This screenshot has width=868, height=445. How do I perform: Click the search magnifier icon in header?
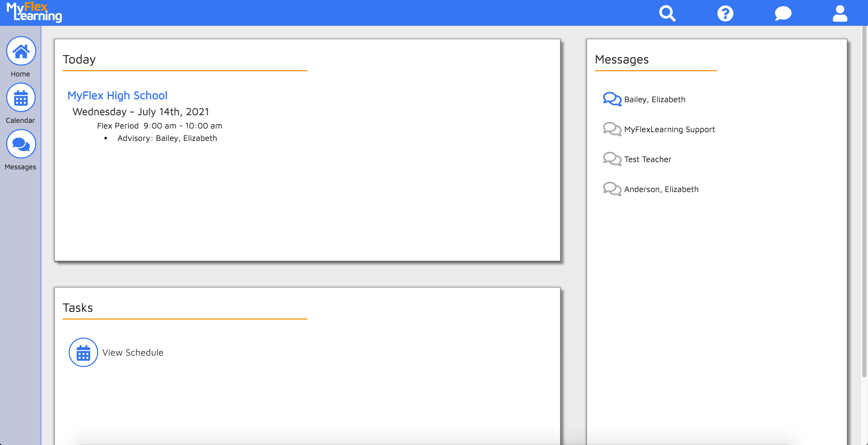coord(667,13)
